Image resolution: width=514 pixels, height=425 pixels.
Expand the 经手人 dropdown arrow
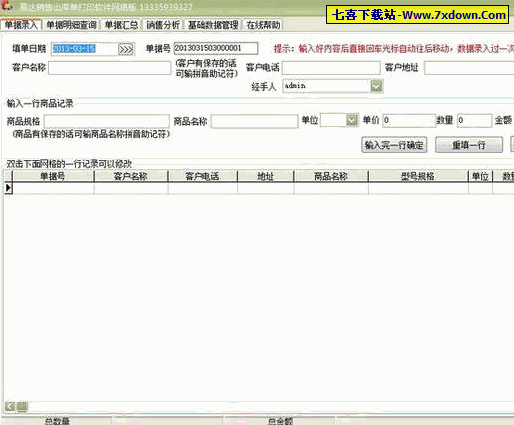(377, 86)
